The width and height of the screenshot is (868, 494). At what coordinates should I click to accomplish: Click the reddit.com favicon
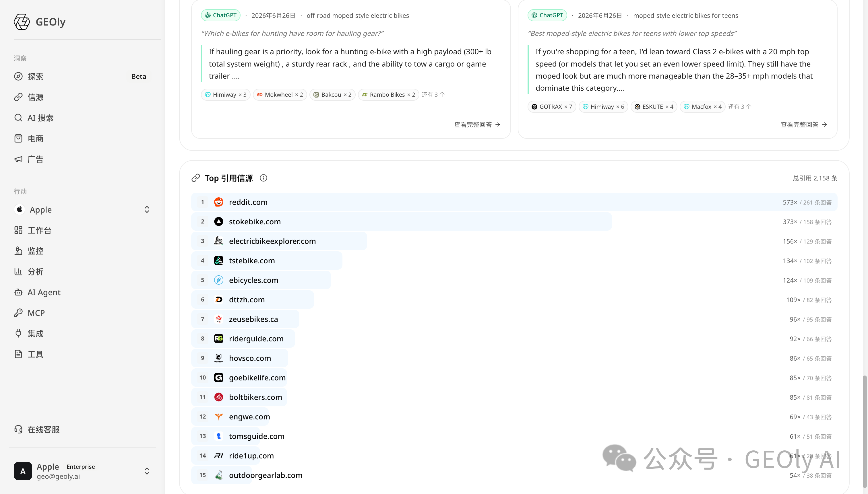point(219,202)
